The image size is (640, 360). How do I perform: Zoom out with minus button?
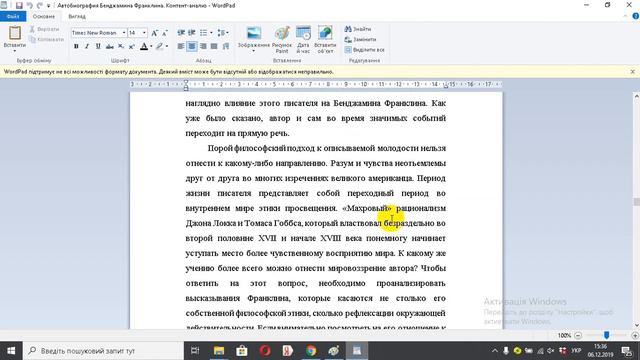pyautogui.click(x=578, y=335)
